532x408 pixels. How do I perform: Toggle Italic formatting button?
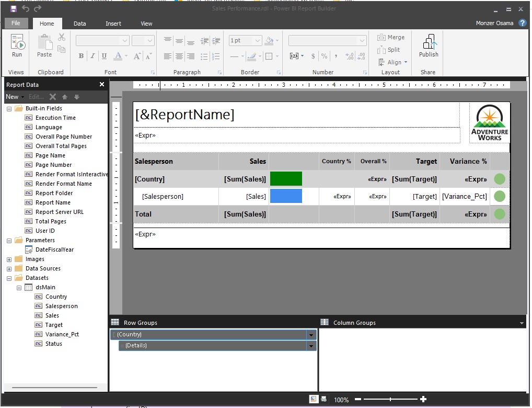click(92, 56)
